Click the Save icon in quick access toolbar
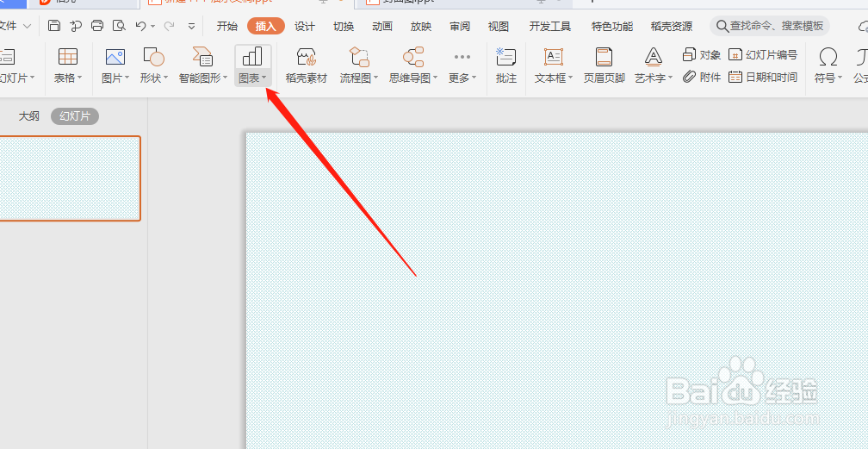Viewport: 868px width, 449px height. (x=53, y=26)
